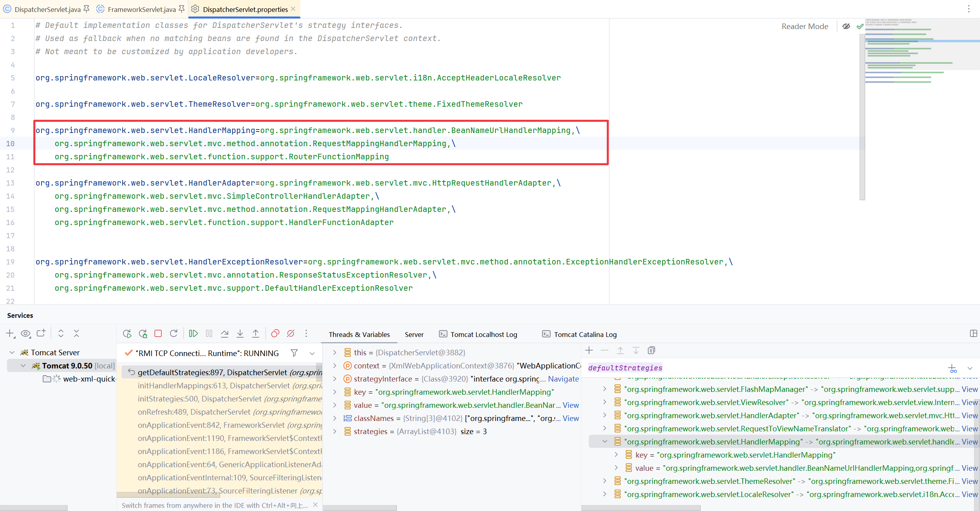The image size is (980, 511).
Task: Click the Step Into debugger icon
Action: coord(240,334)
